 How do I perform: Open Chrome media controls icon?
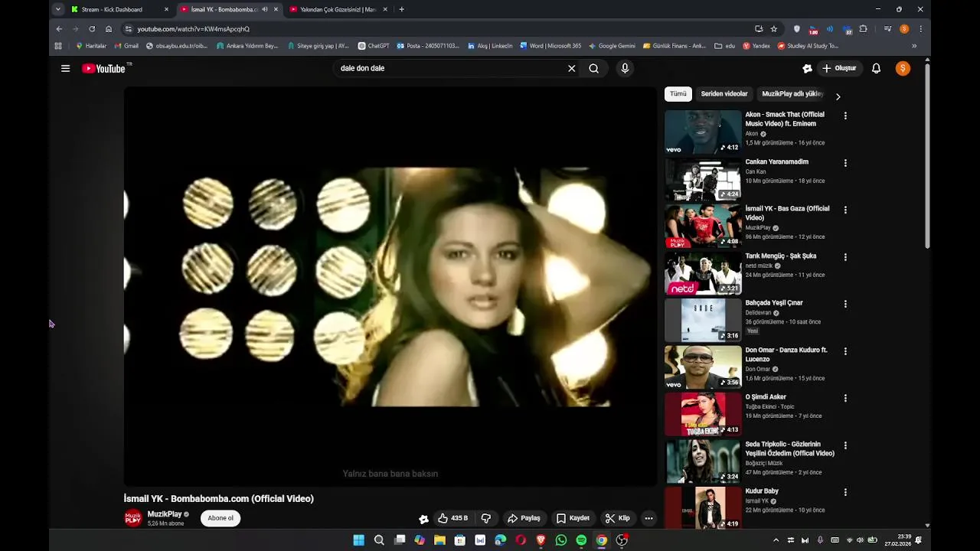(887, 29)
